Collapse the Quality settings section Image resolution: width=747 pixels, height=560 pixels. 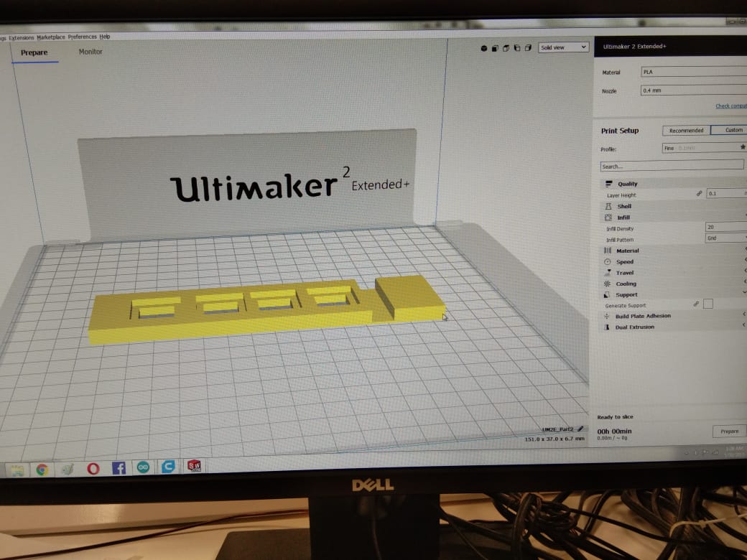click(673, 184)
